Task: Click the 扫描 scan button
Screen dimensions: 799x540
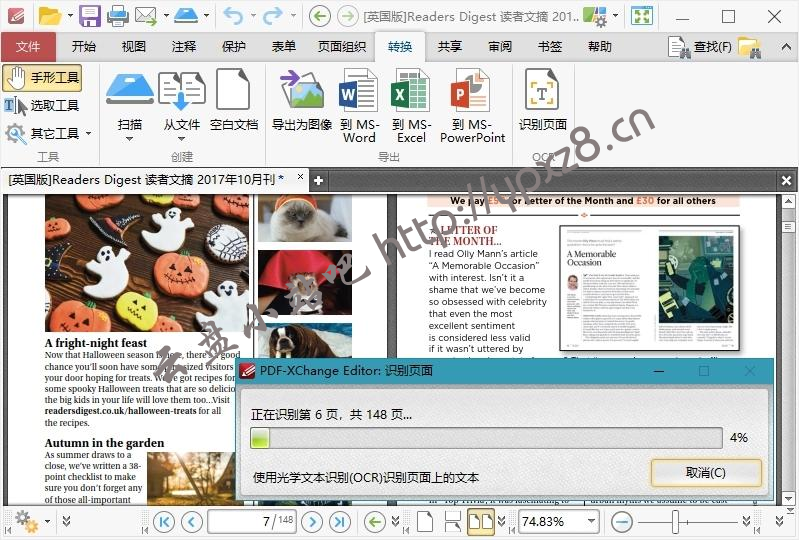Action: click(129, 106)
